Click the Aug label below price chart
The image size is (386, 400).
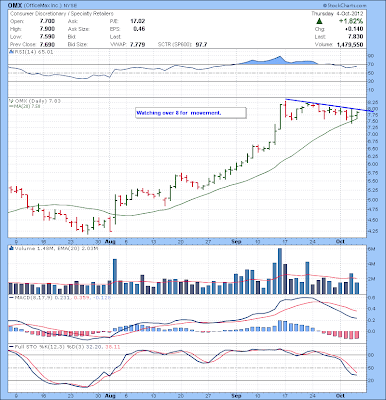[x=110, y=241]
